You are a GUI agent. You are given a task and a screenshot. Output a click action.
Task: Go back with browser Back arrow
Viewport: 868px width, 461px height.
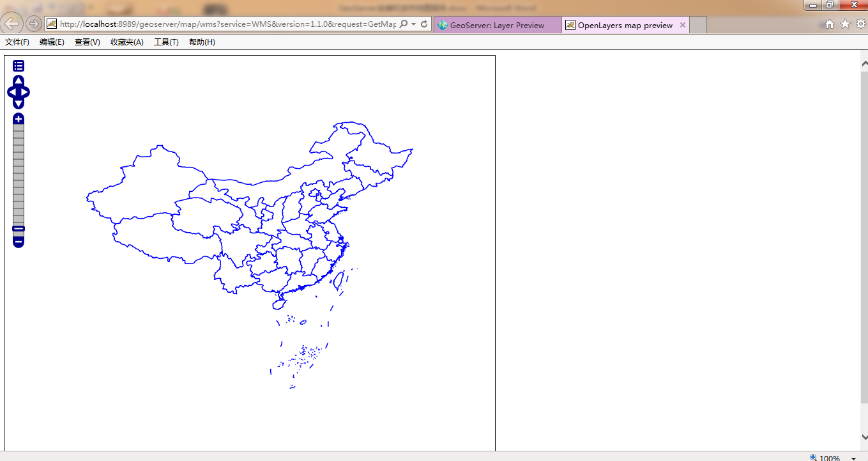pos(13,24)
